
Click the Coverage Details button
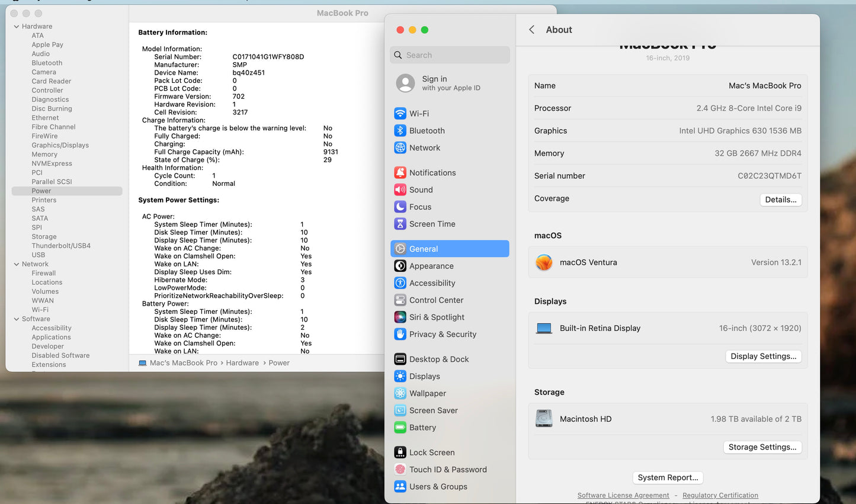pos(780,200)
